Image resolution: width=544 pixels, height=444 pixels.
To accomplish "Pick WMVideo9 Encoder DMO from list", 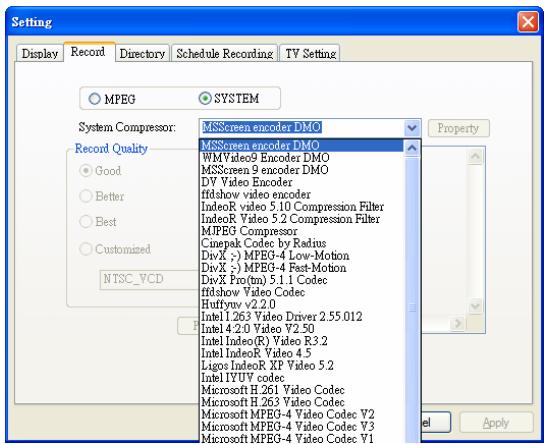I will (x=301, y=157).
